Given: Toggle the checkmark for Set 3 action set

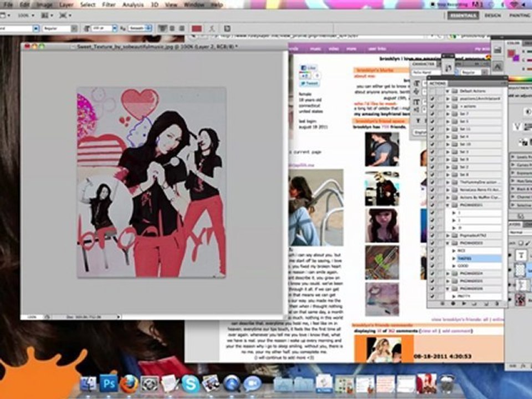Looking at the screenshot, I should point(432,152).
